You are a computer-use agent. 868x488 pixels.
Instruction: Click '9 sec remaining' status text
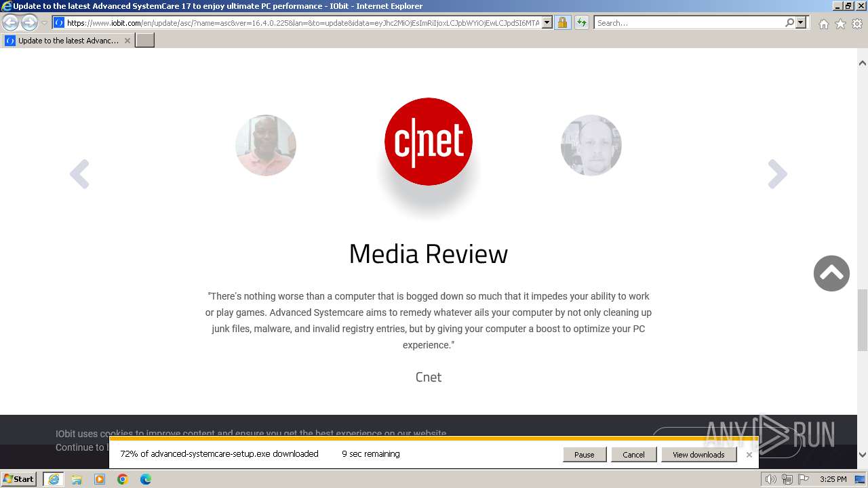pyautogui.click(x=371, y=454)
